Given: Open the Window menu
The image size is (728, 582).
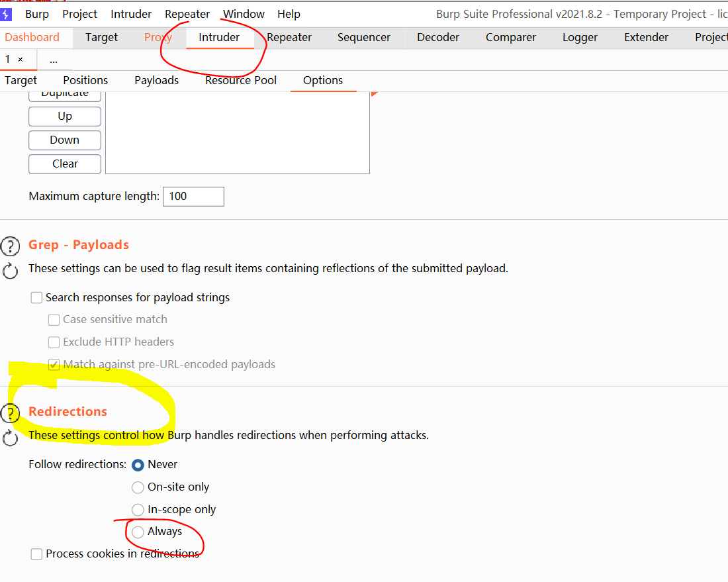Looking at the screenshot, I should point(244,15).
